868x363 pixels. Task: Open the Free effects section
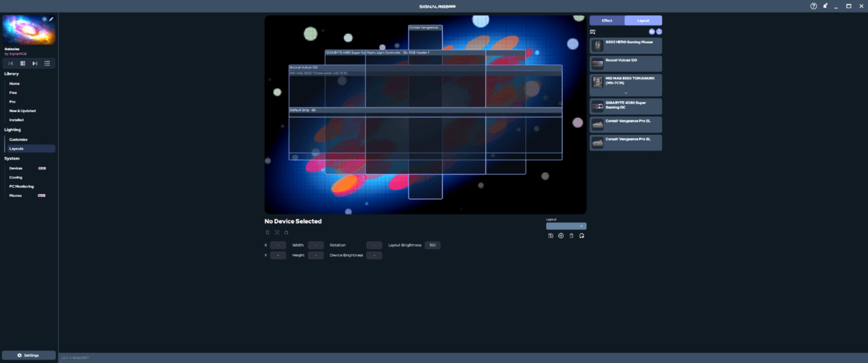coord(13,93)
